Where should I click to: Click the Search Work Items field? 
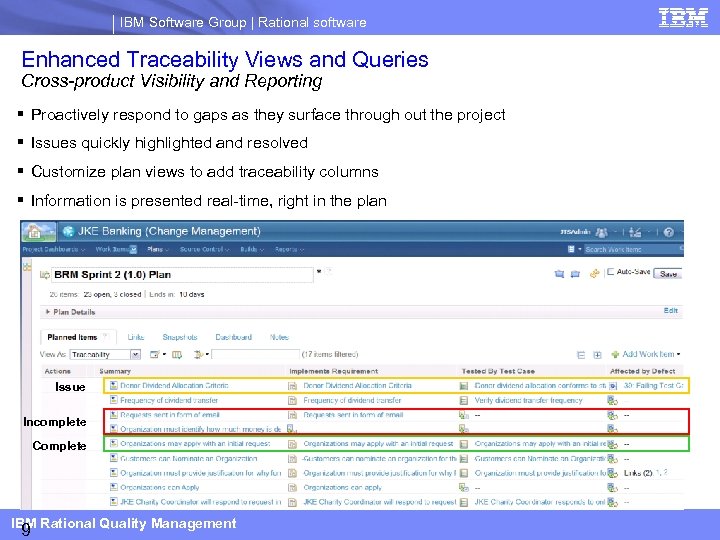click(631, 249)
